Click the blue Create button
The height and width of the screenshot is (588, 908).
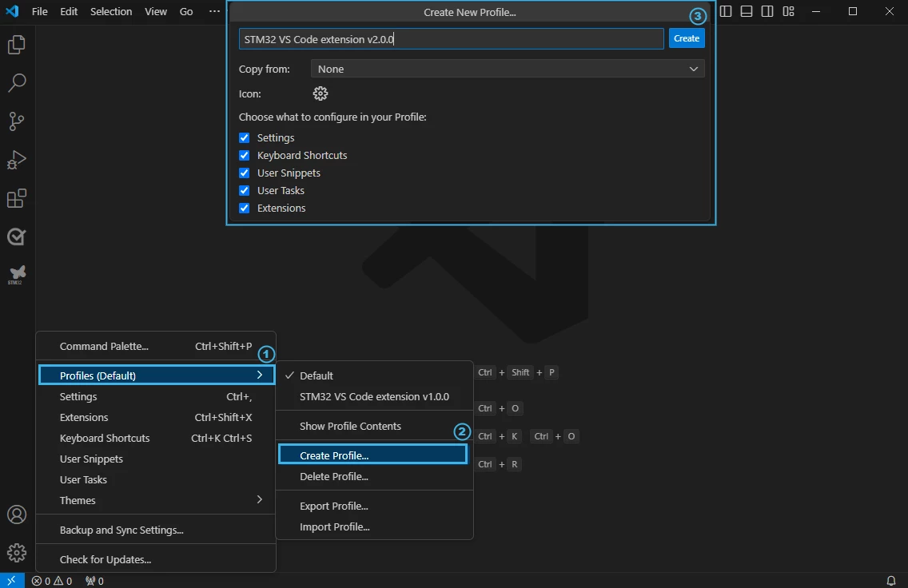click(x=687, y=38)
